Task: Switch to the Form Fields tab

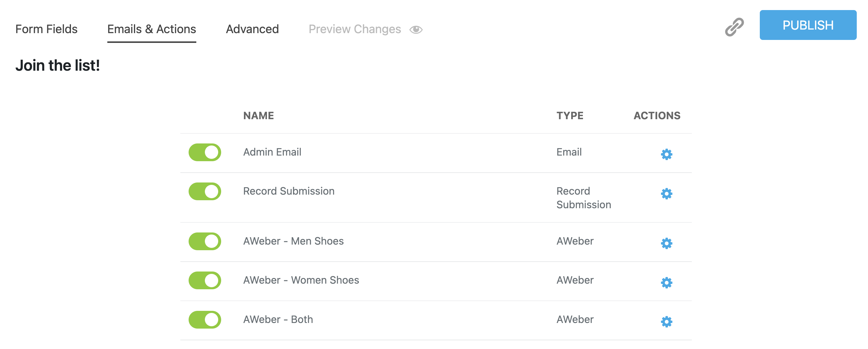Action: [47, 29]
